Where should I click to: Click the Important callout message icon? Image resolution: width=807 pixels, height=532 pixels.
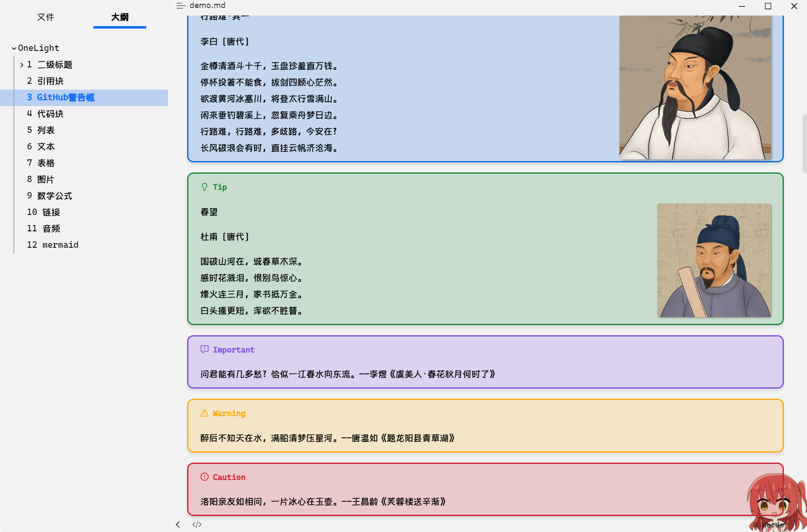pyautogui.click(x=204, y=349)
